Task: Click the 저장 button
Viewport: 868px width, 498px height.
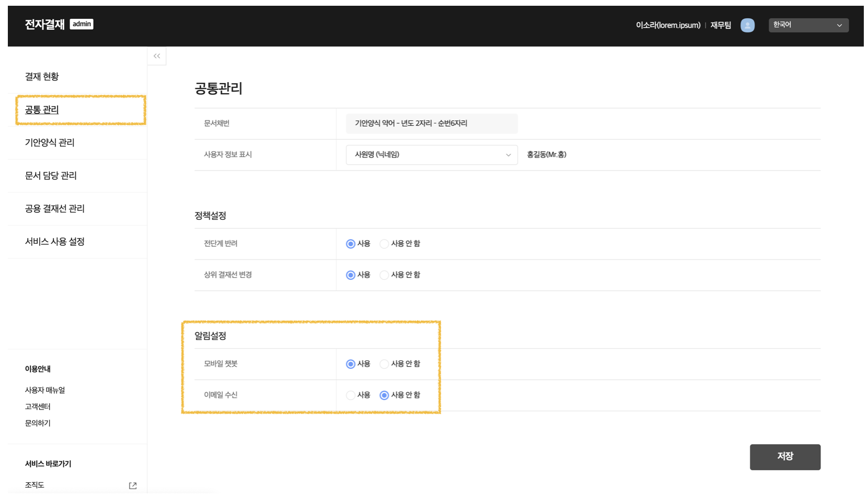Action: (x=785, y=457)
